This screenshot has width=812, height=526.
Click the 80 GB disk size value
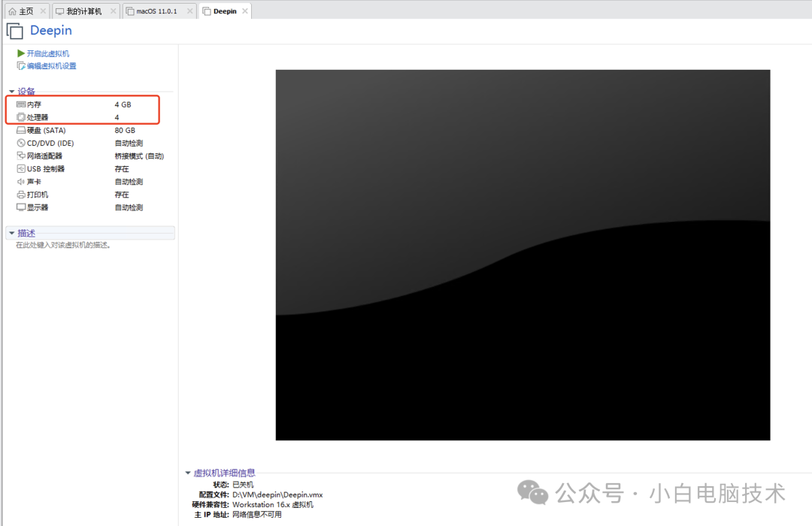point(125,131)
